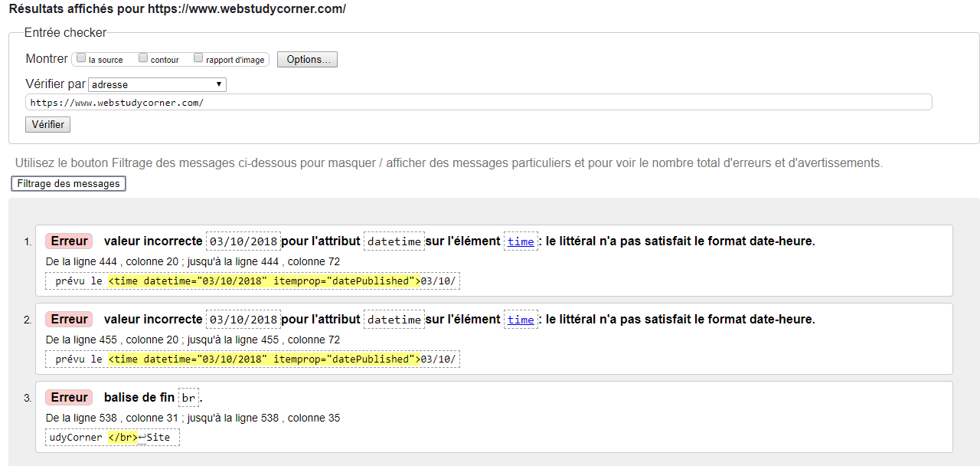980x466 pixels.
Task: Click the "datetime" code in error 1
Action: click(x=394, y=241)
